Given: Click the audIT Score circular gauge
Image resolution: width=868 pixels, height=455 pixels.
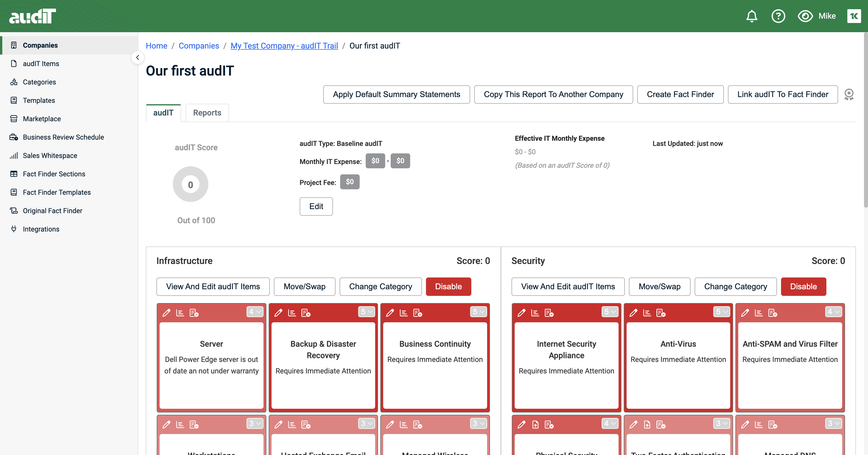Looking at the screenshot, I should coord(191,184).
